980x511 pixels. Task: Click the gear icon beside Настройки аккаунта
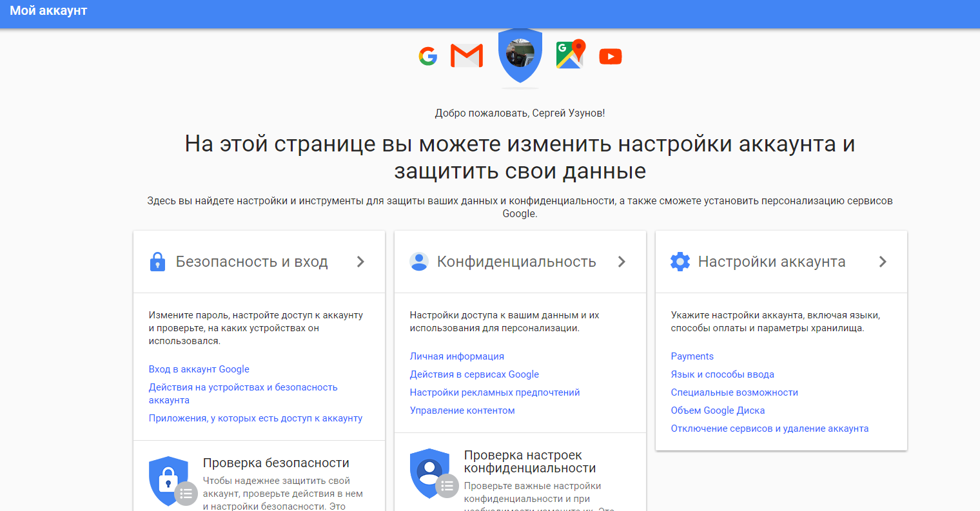tap(680, 262)
